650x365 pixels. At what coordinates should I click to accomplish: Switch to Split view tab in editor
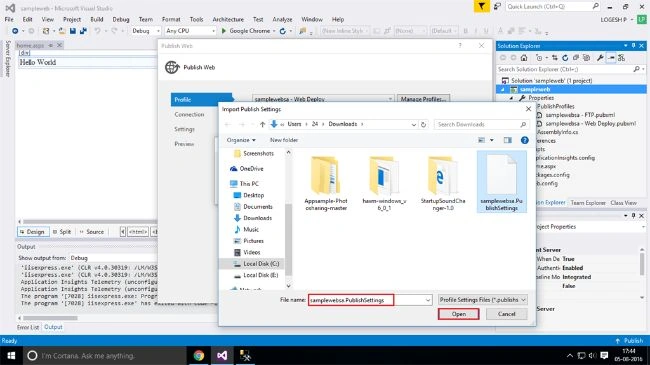pos(62,232)
